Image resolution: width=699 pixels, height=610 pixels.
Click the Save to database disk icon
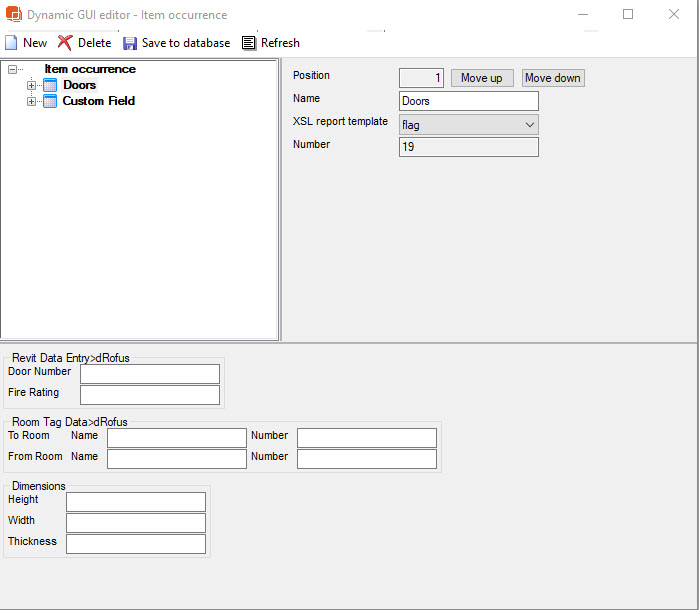point(130,43)
